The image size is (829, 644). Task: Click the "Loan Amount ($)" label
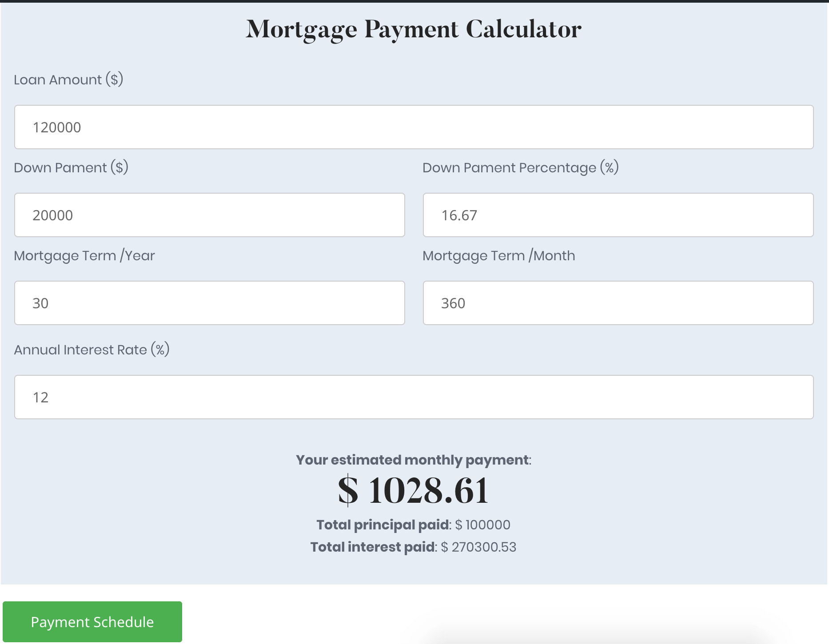coord(68,80)
